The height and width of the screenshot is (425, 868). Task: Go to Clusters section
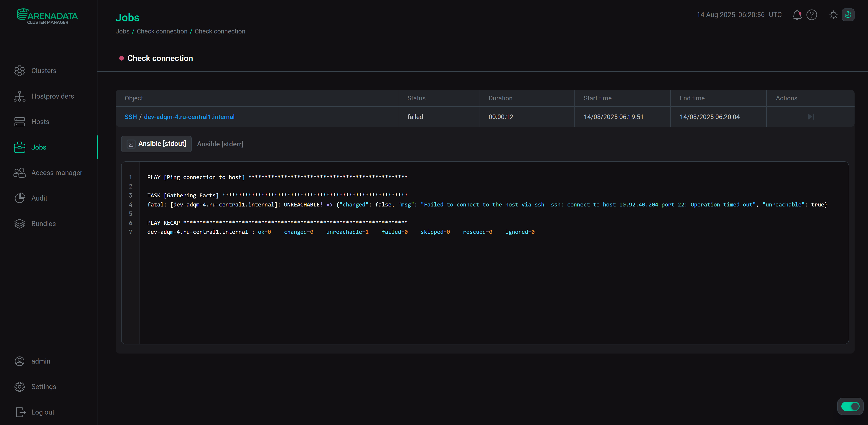[44, 71]
